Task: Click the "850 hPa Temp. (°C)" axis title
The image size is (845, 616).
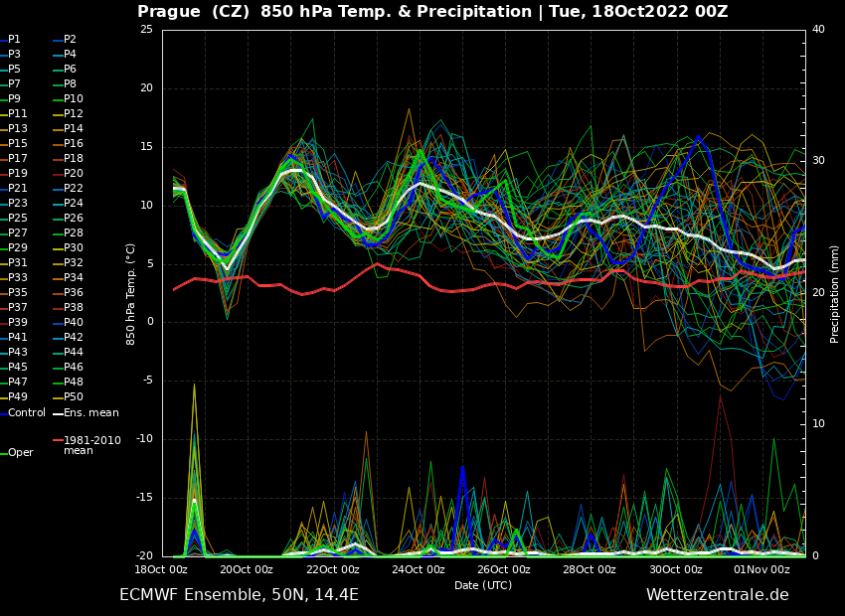Action: [130, 294]
